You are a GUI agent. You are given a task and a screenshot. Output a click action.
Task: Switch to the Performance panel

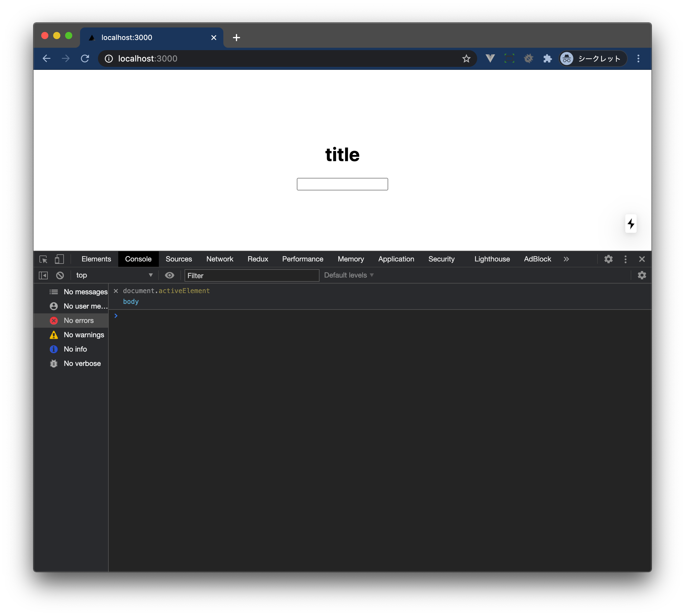303,259
